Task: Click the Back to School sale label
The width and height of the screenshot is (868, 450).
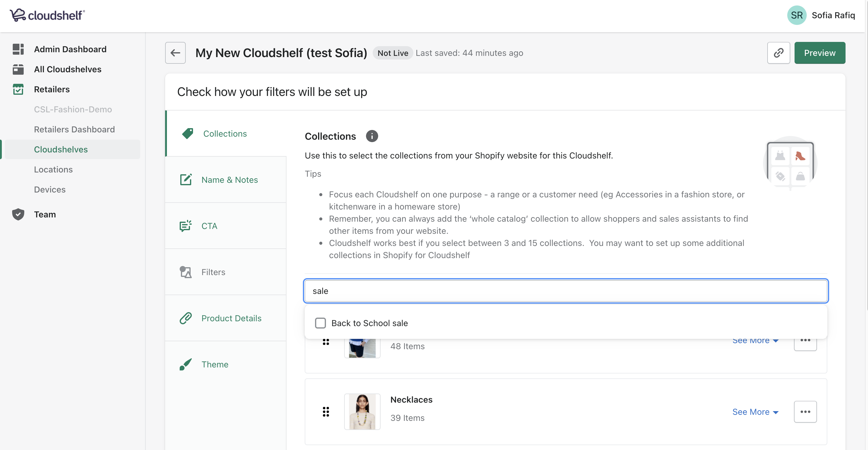Action: tap(370, 323)
